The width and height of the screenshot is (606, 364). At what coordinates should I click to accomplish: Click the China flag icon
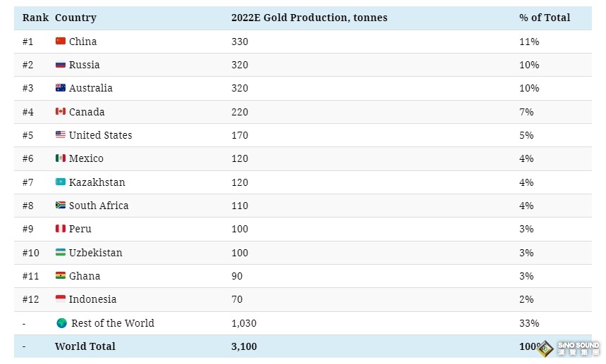coord(61,42)
